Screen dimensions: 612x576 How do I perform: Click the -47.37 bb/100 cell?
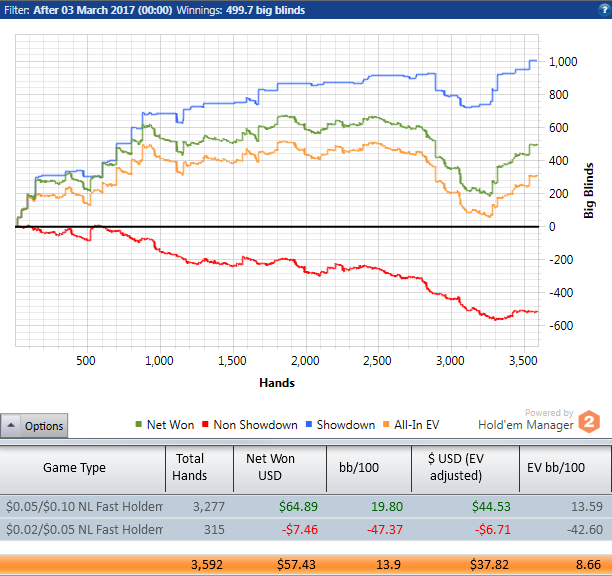click(385, 530)
